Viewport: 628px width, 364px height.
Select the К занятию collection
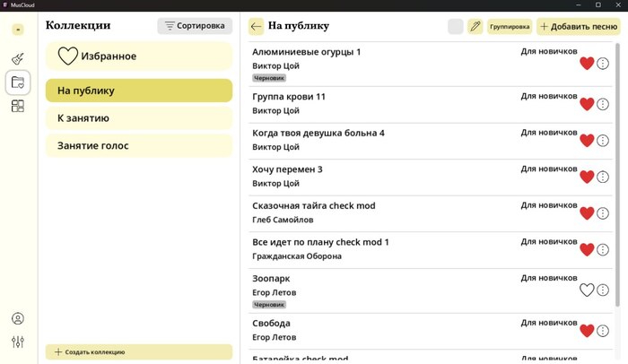(139, 118)
